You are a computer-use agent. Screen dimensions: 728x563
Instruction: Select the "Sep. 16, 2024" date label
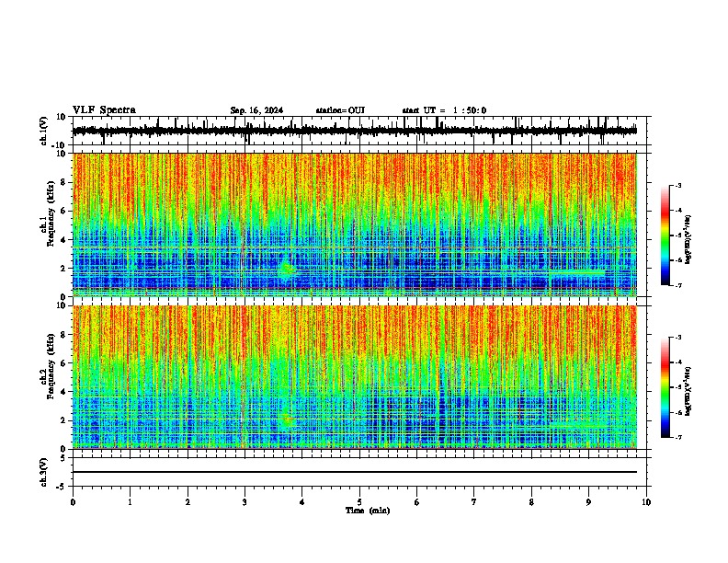tap(256, 110)
